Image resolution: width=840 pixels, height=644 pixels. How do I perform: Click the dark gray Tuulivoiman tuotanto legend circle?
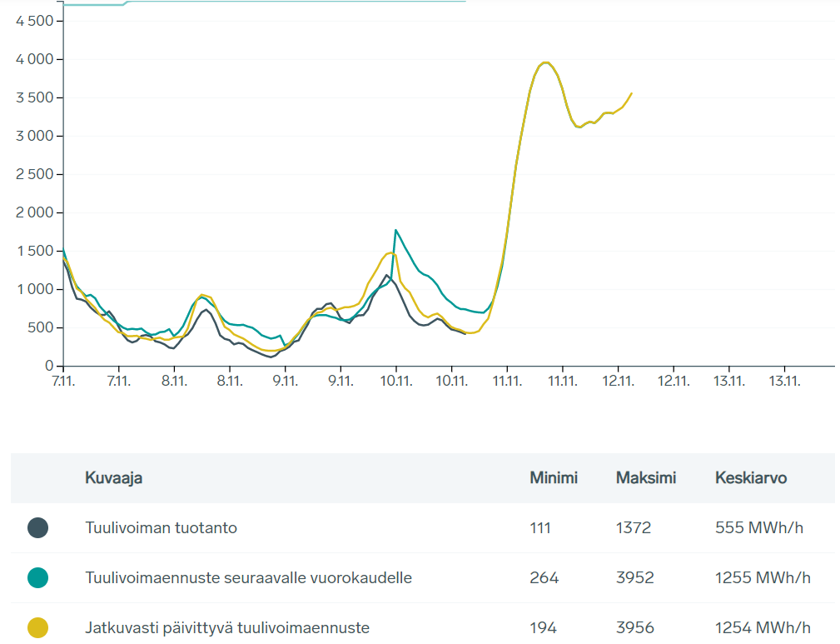pos(37,527)
